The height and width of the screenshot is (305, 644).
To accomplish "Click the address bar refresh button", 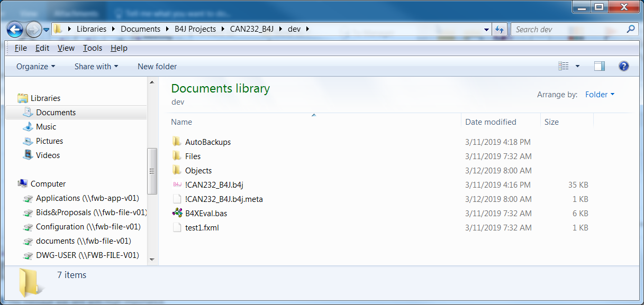I will tap(499, 29).
